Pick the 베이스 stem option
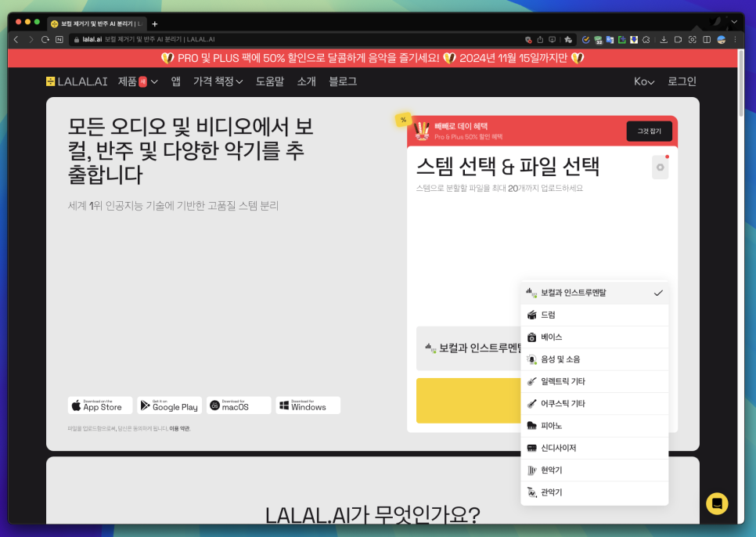This screenshot has height=537, width=756. (595, 337)
